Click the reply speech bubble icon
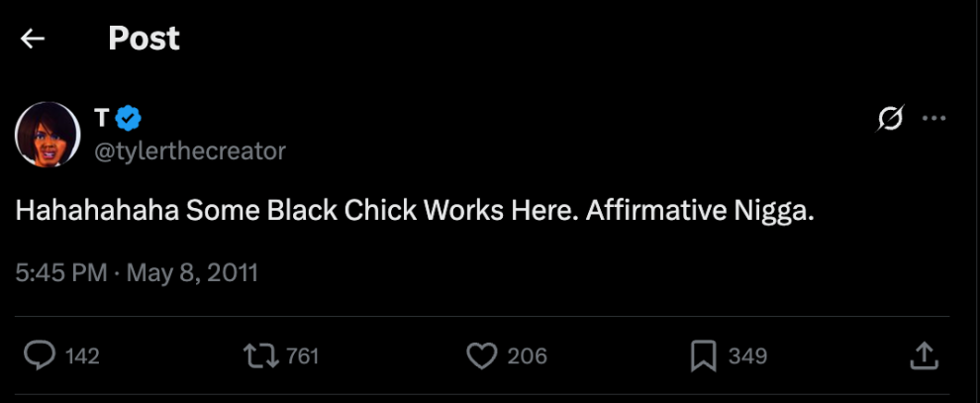Image resolution: width=980 pixels, height=403 pixels. [41, 355]
